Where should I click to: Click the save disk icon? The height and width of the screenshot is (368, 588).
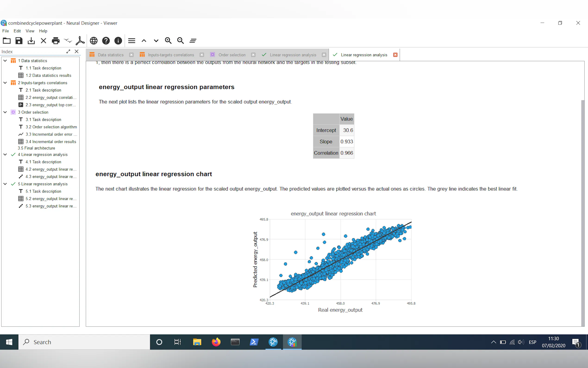click(x=19, y=41)
